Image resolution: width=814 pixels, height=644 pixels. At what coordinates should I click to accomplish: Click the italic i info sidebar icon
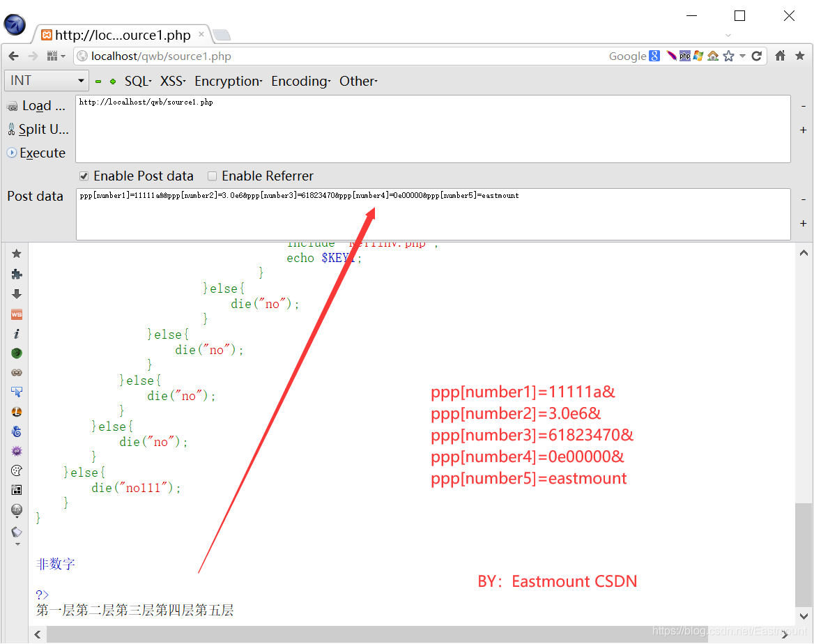click(17, 334)
